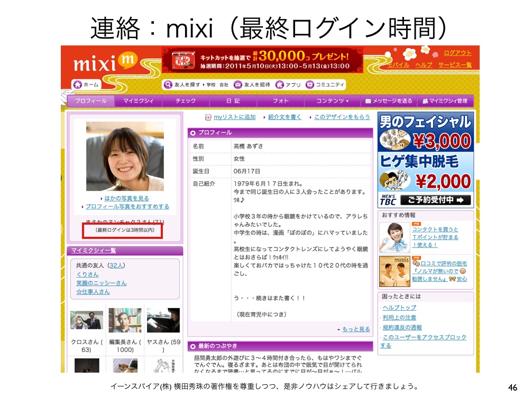Image resolution: width=532 pixels, height=398 pixels.
Task: Open ヘルプトップ link
Action: pyautogui.click(x=399, y=308)
